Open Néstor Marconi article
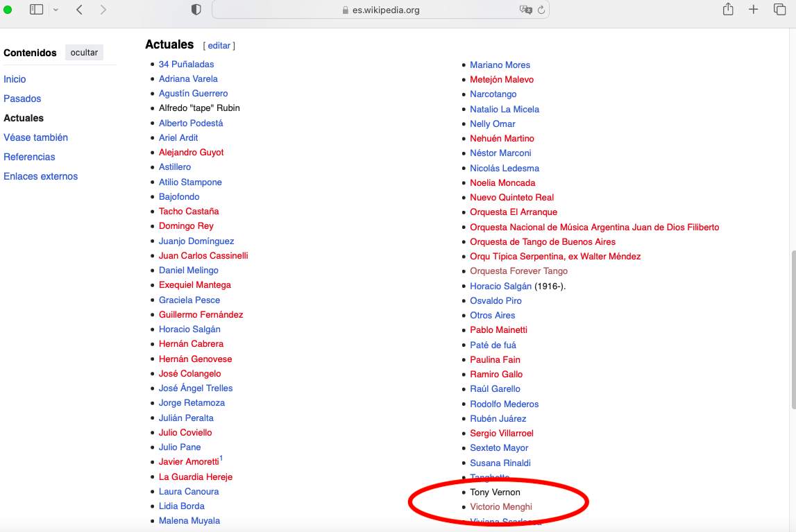The width and height of the screenshot is (796, 532). [x=500, y=153]
